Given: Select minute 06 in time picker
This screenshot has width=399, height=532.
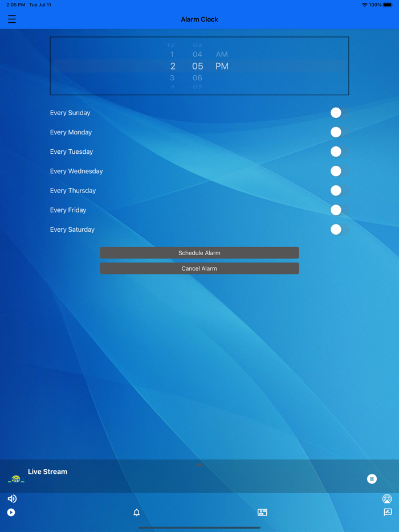Looking at the screenshot, I should 197,78.
